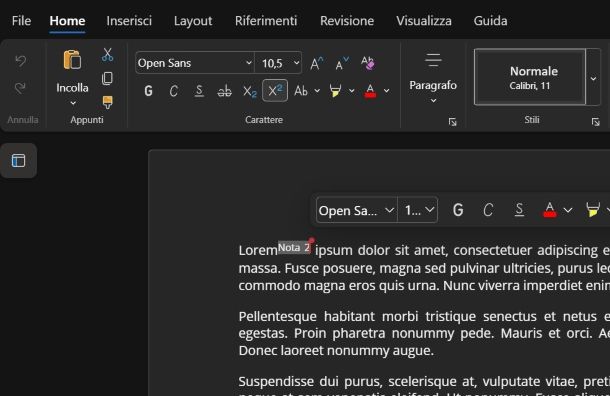Click the change case Ab icon
Image resolution: width=610 pixels, height=396 pixels.
click(301, 91)
